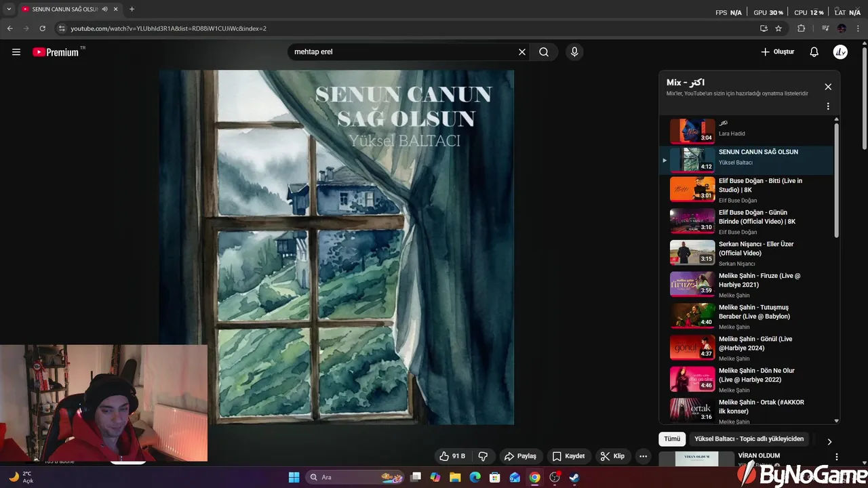This screenshot has width=868, height=488.
Task: Open File Explorer from taskbar
Action: (455, 477)
